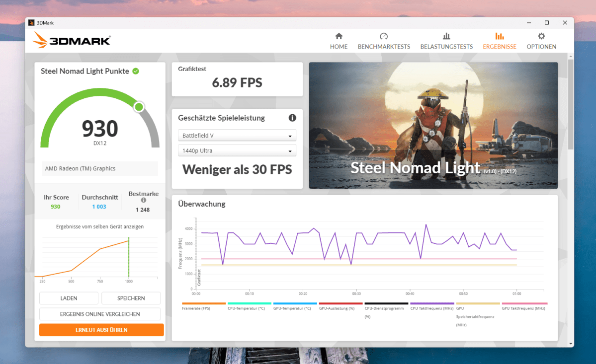The height and width of the screenshot is (364, 596).
Task: Click the Weniger als 30 FPS text
Action: (x=237, y=170)
